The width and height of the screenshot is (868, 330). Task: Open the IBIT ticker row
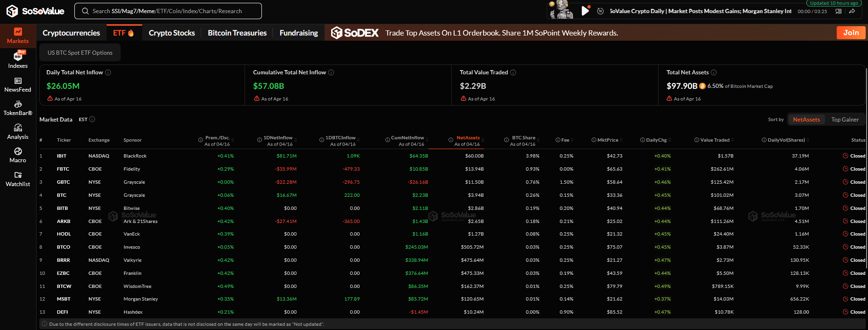coord(452,156)
